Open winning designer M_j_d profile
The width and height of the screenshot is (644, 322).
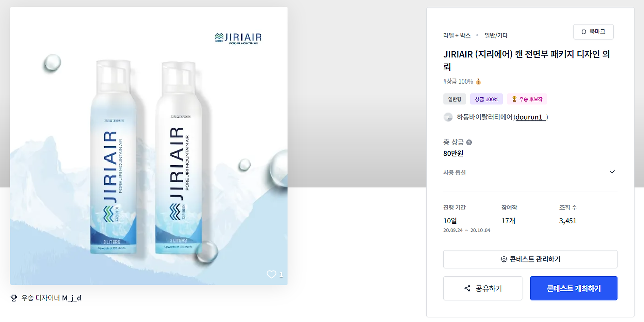pos(71,298)
